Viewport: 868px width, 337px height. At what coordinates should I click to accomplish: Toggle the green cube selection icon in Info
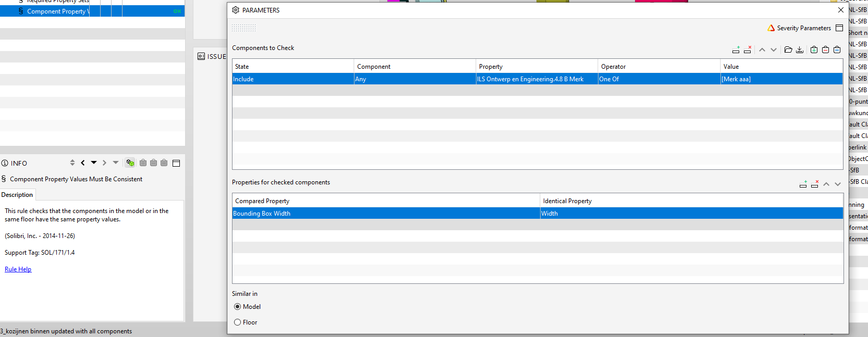coord(130,163)
